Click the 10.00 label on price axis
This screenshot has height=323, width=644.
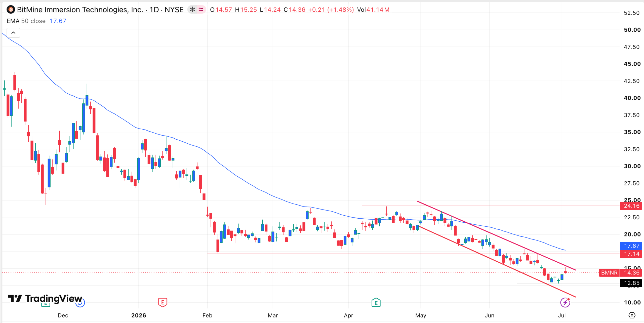pos(632,302)
